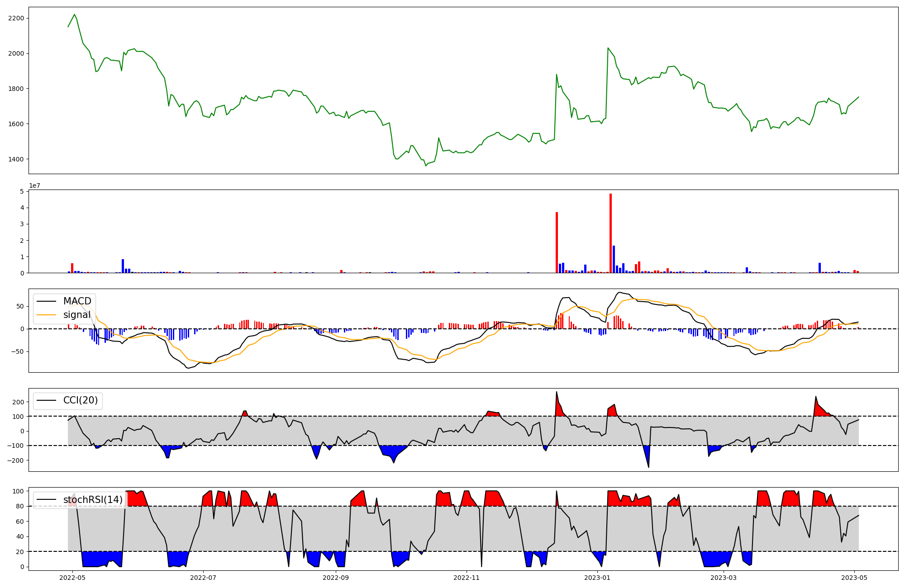Click the 2023-03 x-axis date label
The width and height of the screenshot is (905, 588).
(x=724, y=578)
